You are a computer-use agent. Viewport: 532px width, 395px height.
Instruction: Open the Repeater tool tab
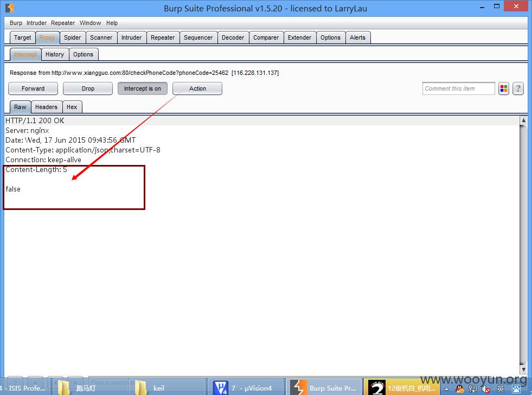point(163,37)
